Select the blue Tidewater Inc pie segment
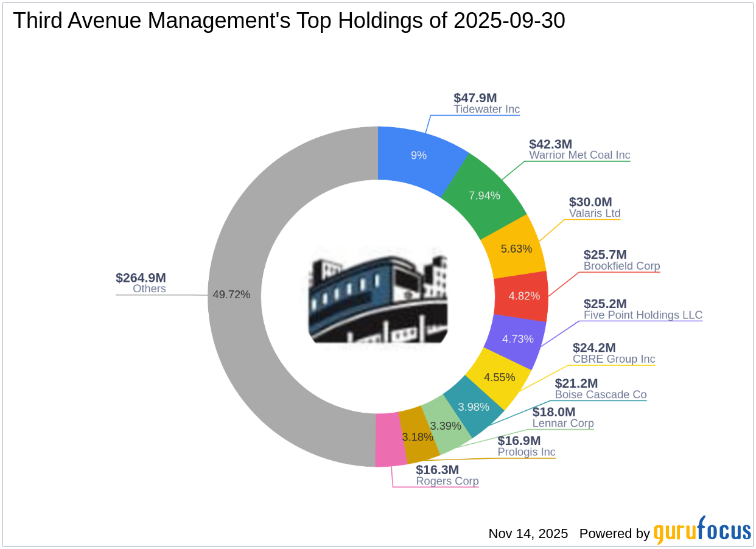The image size is (756, 549). point(419,156)
